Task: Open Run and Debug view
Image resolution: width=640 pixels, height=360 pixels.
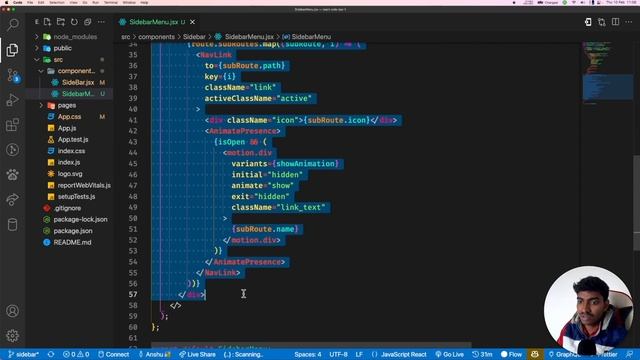Action: coord(13,100)
